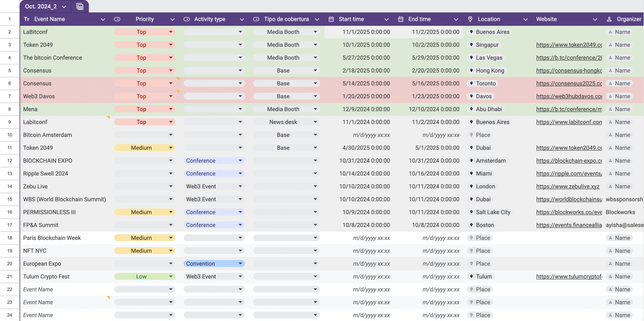Click the person icon in Tulum Crypto Fest organizer chip

click(610, 276)
